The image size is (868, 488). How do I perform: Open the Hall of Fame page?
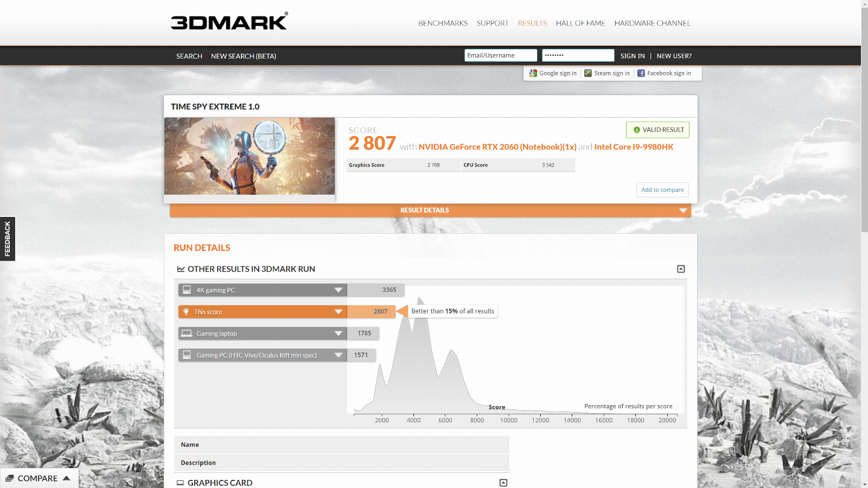pyautogui.click(x=580, y=23)
